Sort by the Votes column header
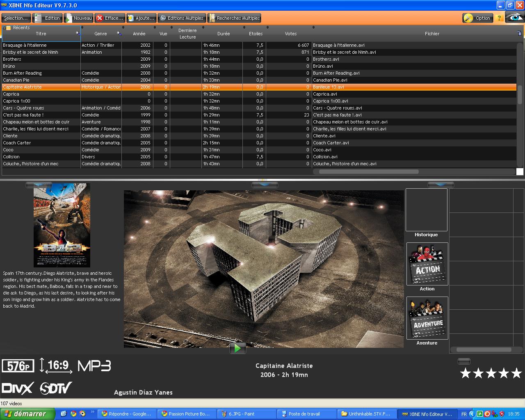 point(291,34)
